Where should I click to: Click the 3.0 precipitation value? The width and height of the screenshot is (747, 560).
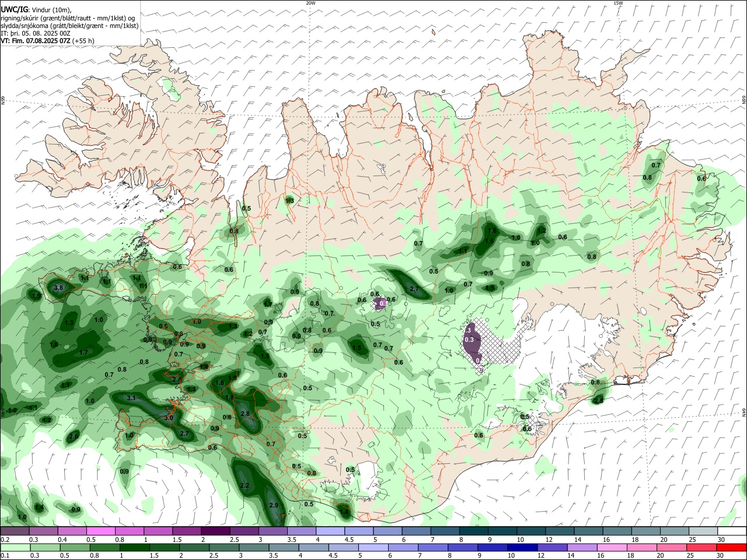pyautogui.click(x=169, y=418)
